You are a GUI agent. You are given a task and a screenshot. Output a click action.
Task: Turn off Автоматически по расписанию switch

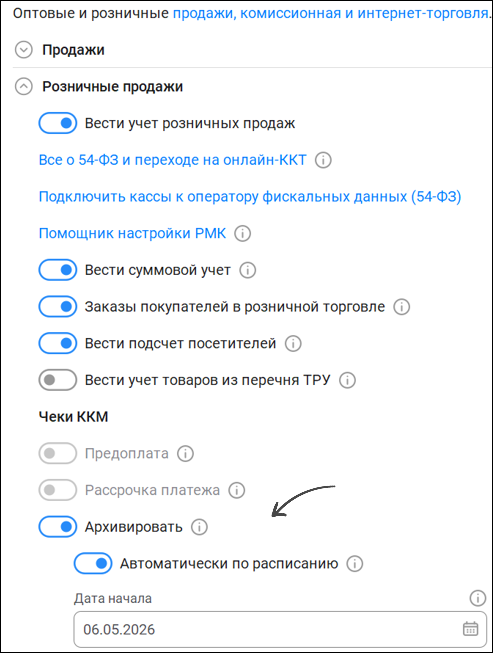(93, 563)
